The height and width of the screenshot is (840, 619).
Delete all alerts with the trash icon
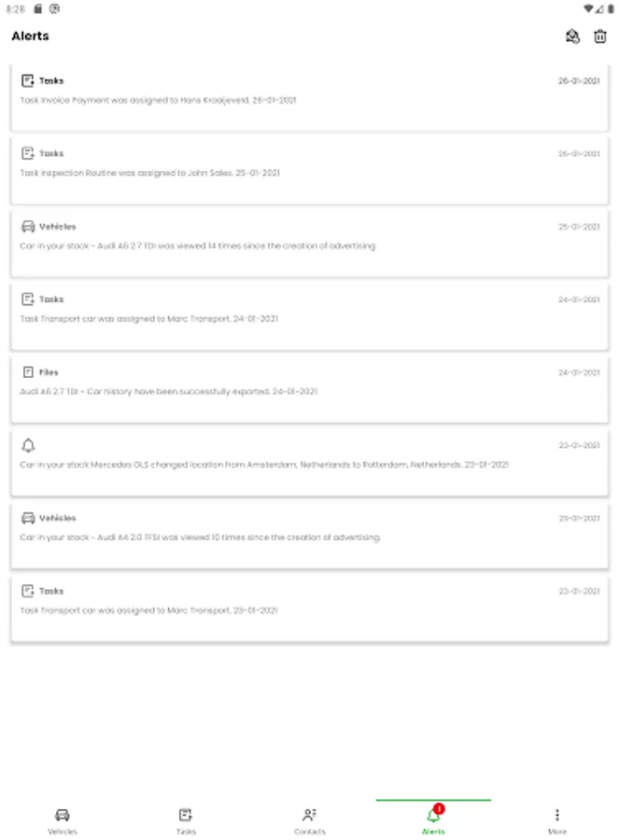600,36
